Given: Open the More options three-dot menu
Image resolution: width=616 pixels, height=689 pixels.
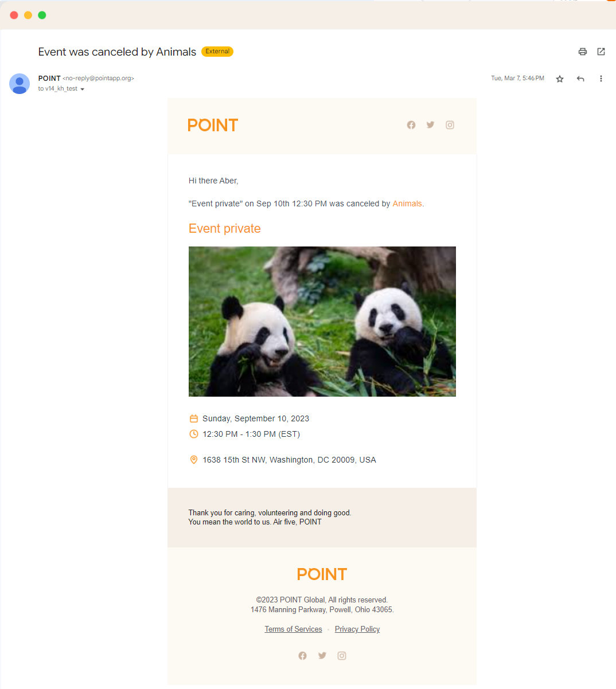Looking at the screenshot, I should click(601, 79).
